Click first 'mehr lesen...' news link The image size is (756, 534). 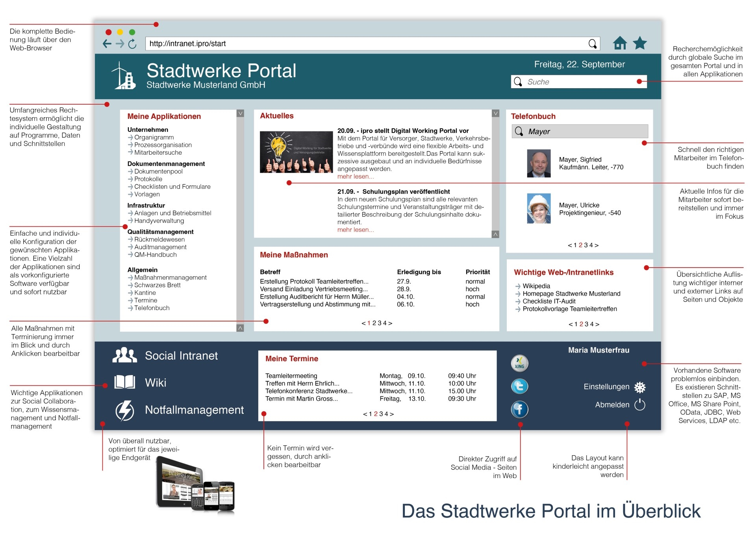(x=355, y=177)
